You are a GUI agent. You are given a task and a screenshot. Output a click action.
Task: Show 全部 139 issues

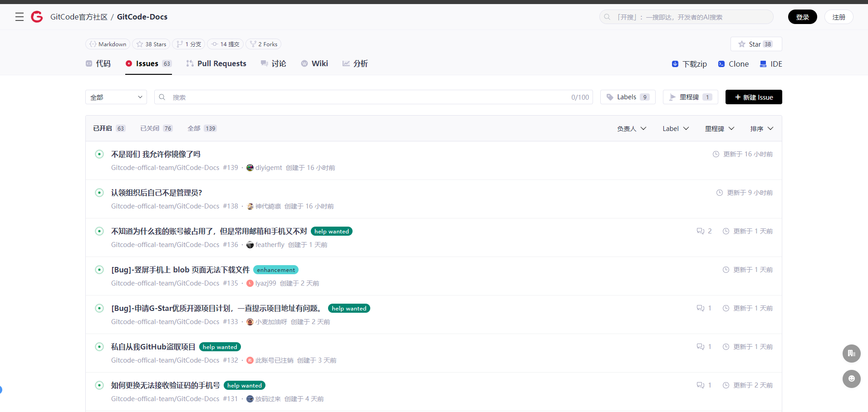coord(202,128)
